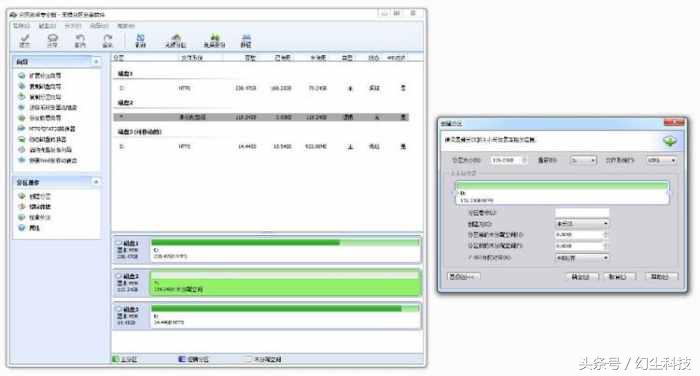Screen dimensions: 700x376
Task: Click the E: partition bar of Disk 3
Action: (286, 316)
